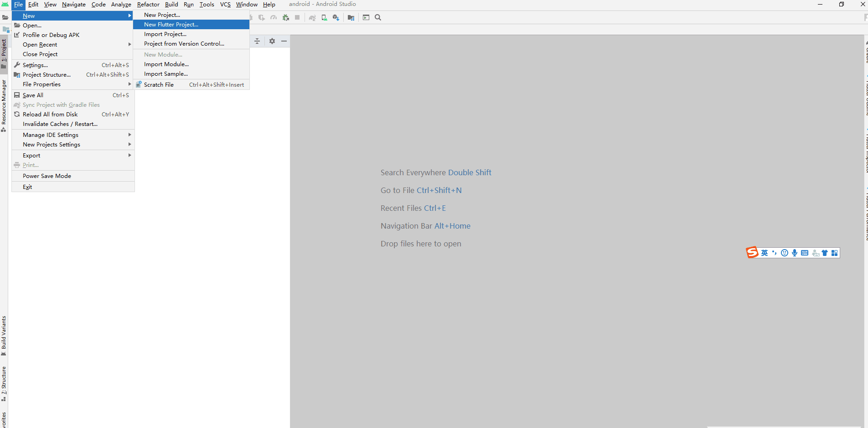Screen dimensions: 868x428
Task: Choose Project from Version Control...
Action: [x=191, y=44]
